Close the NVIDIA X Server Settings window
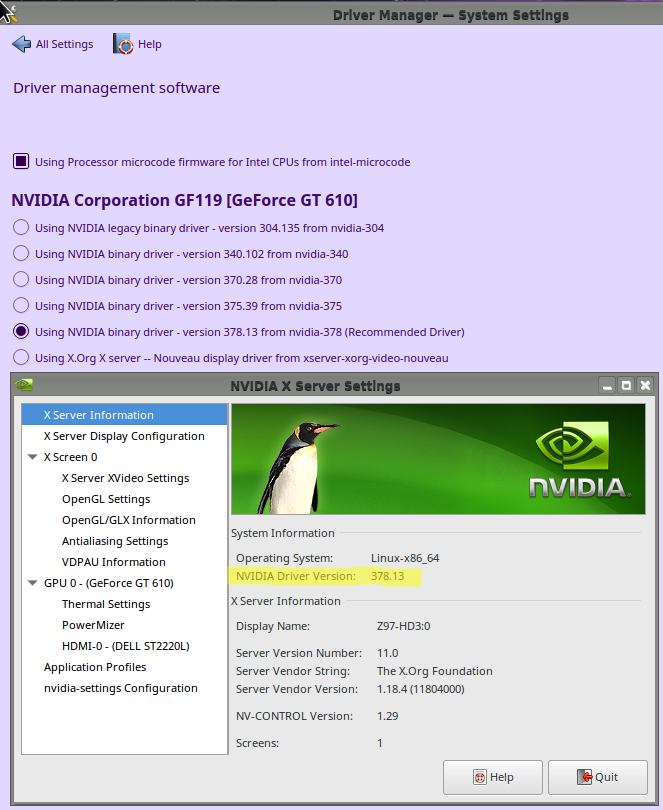 click(x=645, y=385)
